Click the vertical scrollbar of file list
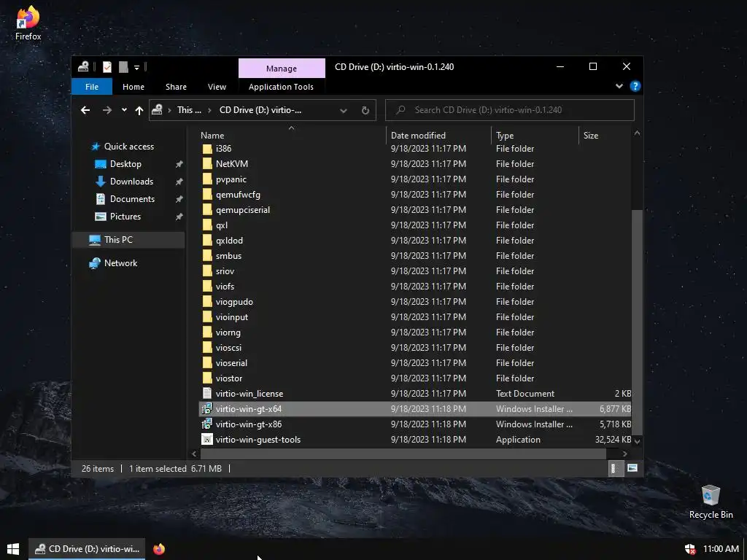The height and width of the screenshot is (560, 747). click(x=637, y=322)
